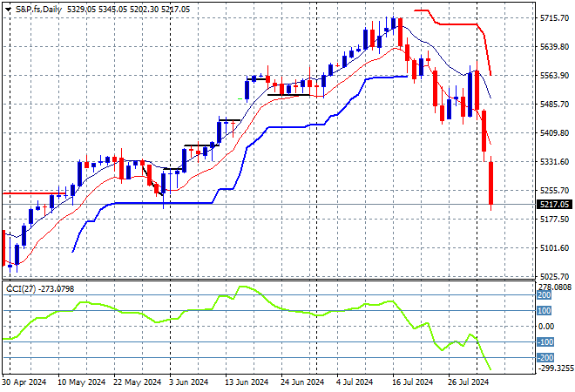The width and height of the screenshot is (575, 392).
Task: Select the 13 Jun 2024 date label
Action: pyautogui.click(x=243, y=382)
